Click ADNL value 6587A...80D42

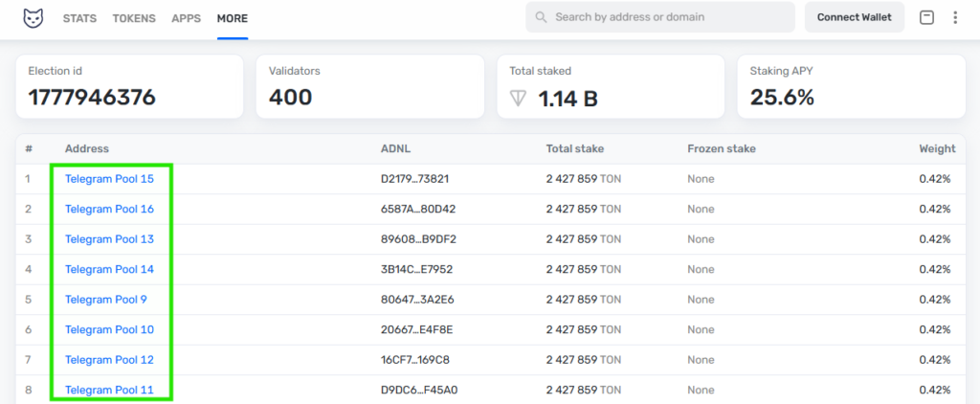click(x=418, y=209)
